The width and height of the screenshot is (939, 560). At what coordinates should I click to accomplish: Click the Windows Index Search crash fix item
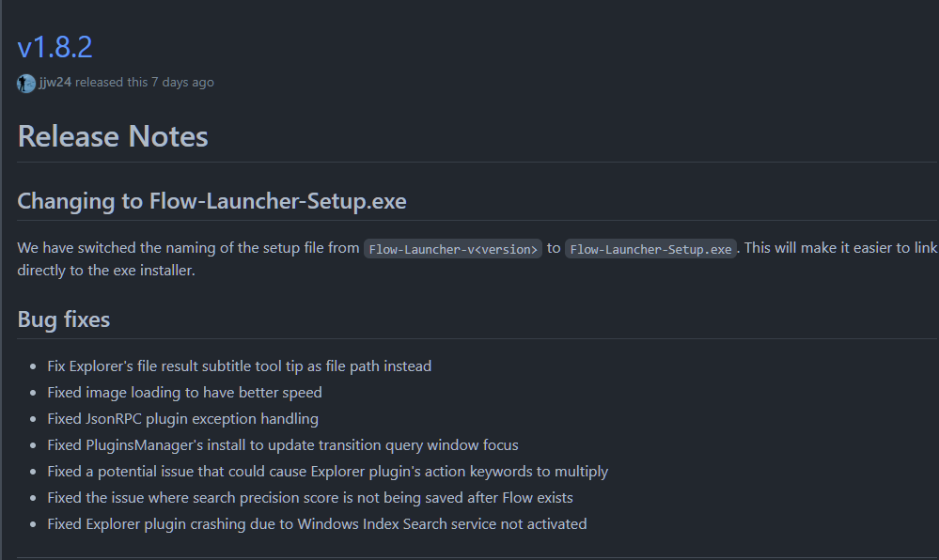[317, 523]
